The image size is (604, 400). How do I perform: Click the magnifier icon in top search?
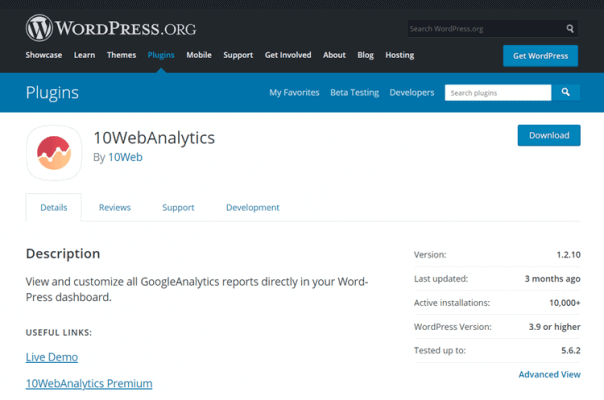pos(570,29)
